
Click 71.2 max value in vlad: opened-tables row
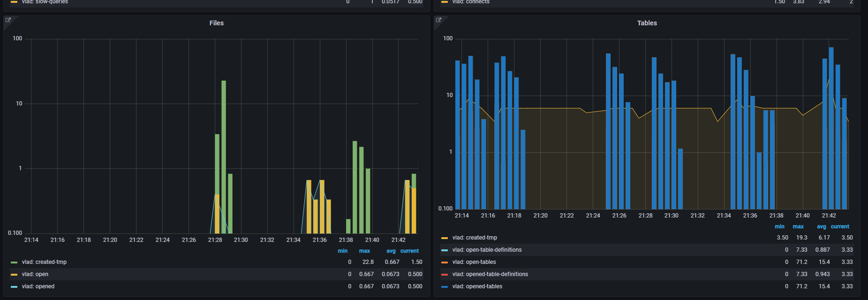click(802, 286)
